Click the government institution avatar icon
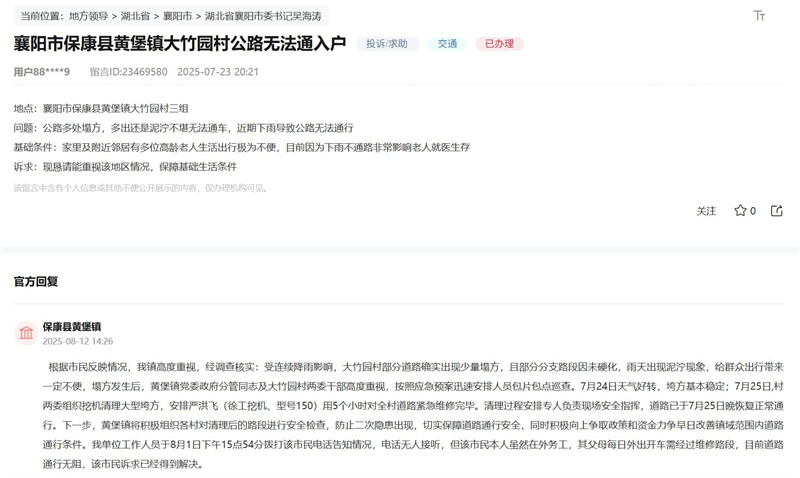 pyautogui.click(x=26, y=333)
